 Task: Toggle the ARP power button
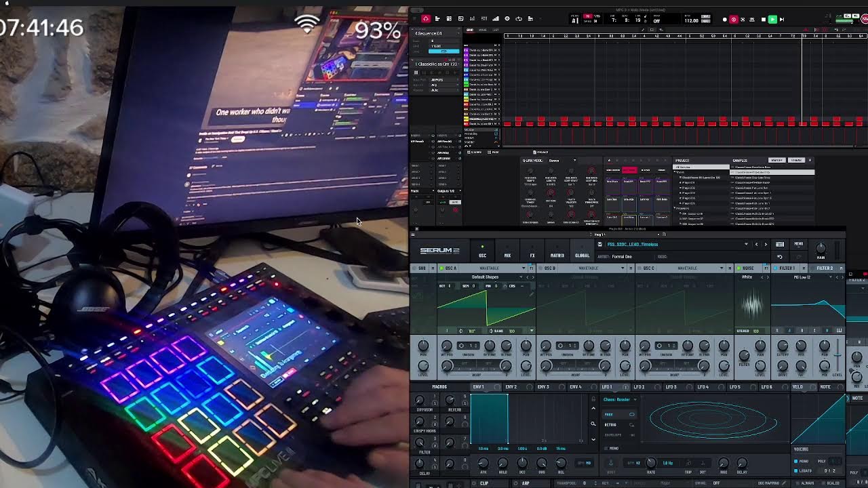click(x=515, y=483)
